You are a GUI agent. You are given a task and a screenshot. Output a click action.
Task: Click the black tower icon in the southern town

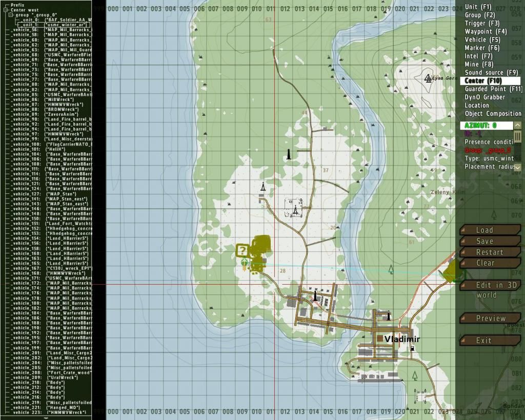tap(316, 296)
